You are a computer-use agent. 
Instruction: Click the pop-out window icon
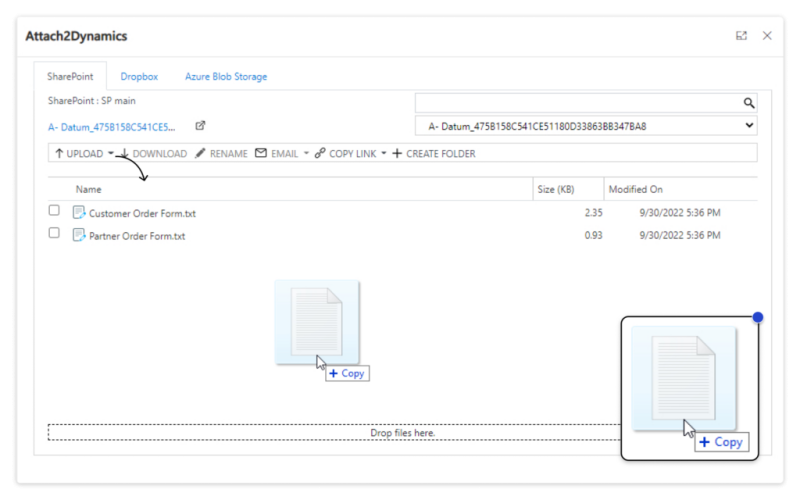click(x=741, y=36)
